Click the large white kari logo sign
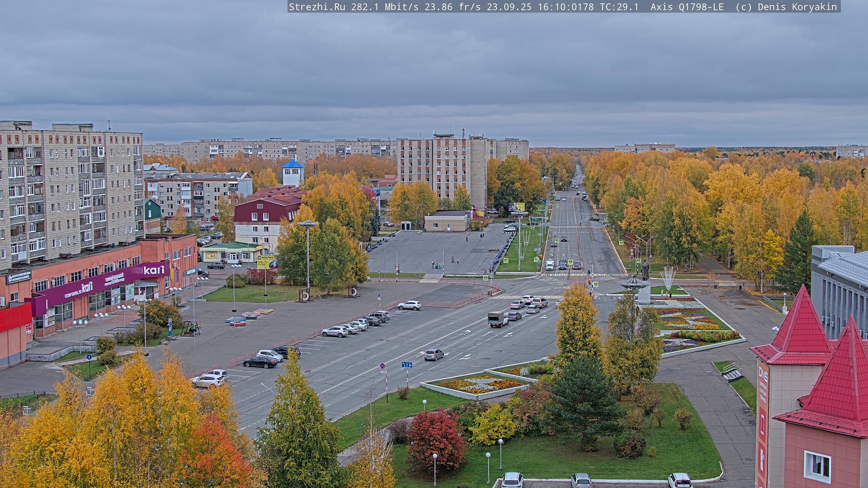This screenshot has width=868, height=488. [x=154, y=270]
